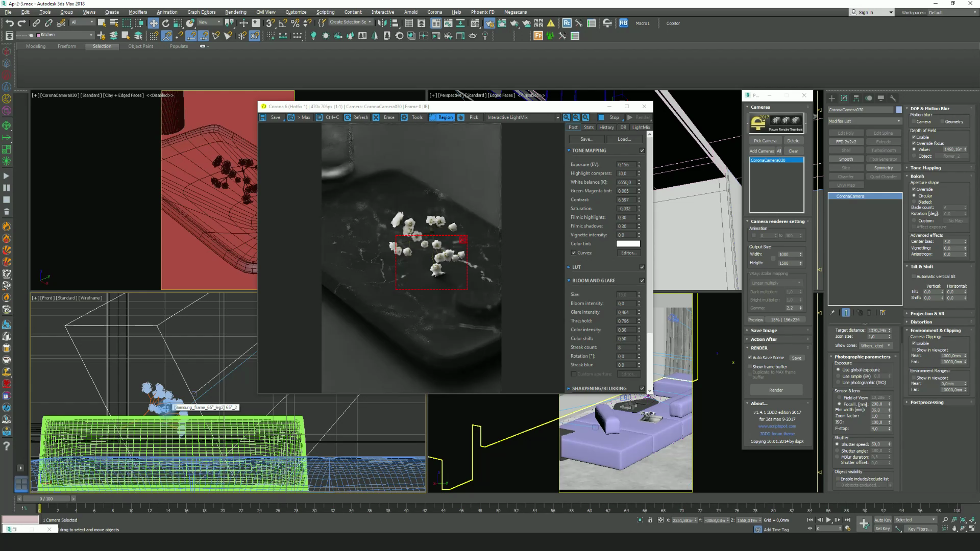Image resolution: width=980 pixels, height=551 pixels.
Task: Click the time slider 0 / 100 handle
Action: [46, 499]
